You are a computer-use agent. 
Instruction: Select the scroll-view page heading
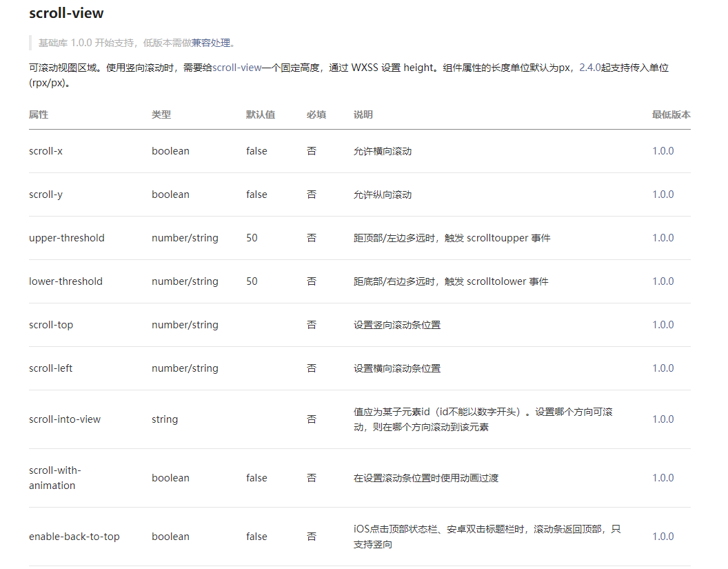66,13
